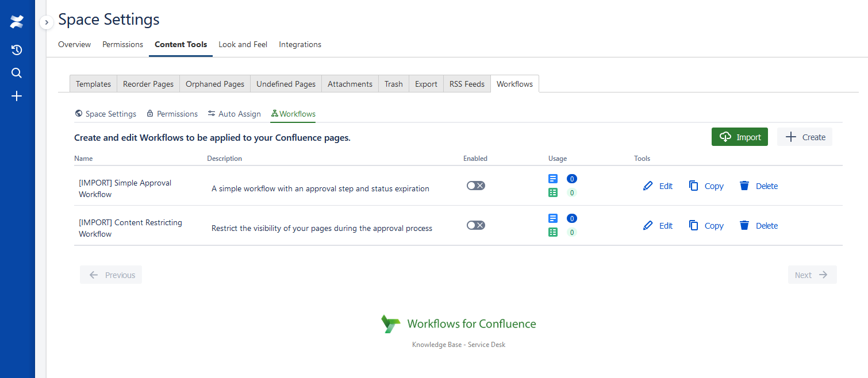Image resolution: width=868 pixels, height=378 pixels.
Task: Select the Auto Assign sub-tab
Action: [x=235, y=114]
